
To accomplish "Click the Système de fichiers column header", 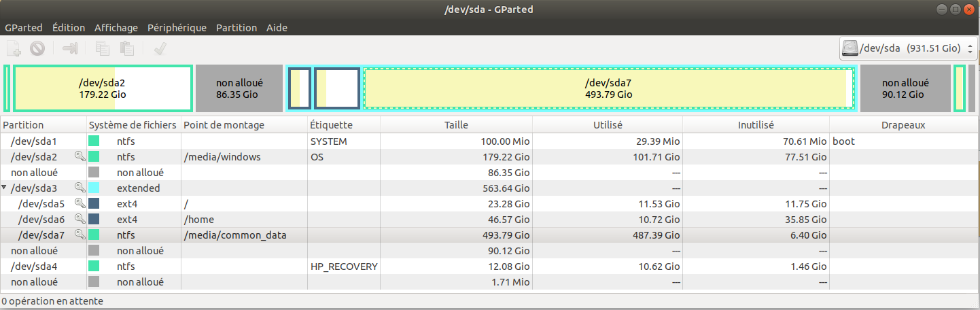I will (133, 125).
